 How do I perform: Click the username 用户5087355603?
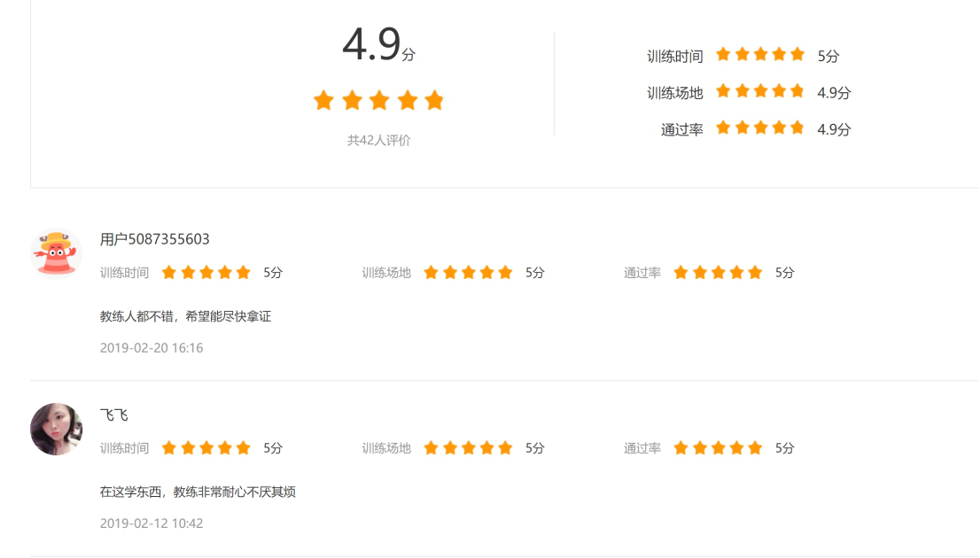[x=155, y=239]
